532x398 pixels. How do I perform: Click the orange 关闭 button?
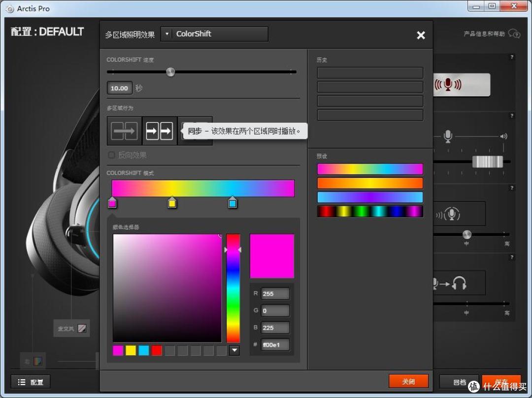click(x=408, y=381)
